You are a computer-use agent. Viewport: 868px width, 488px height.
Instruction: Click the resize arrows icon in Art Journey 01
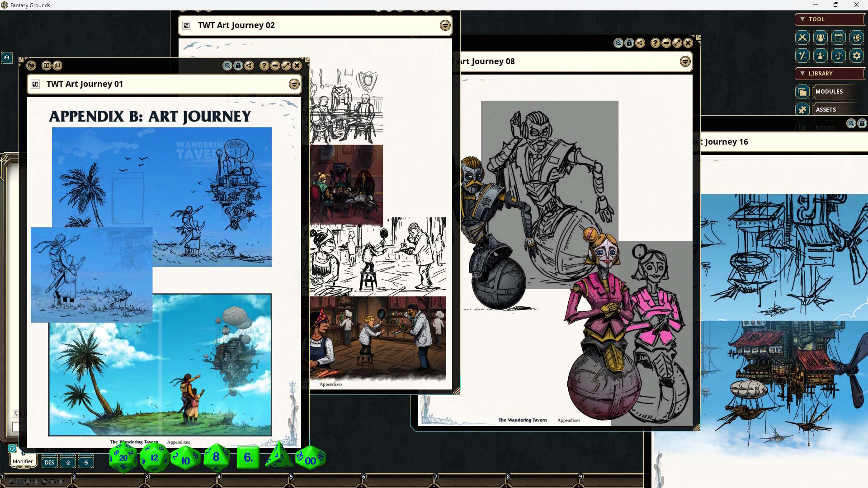tap(286, 66)
